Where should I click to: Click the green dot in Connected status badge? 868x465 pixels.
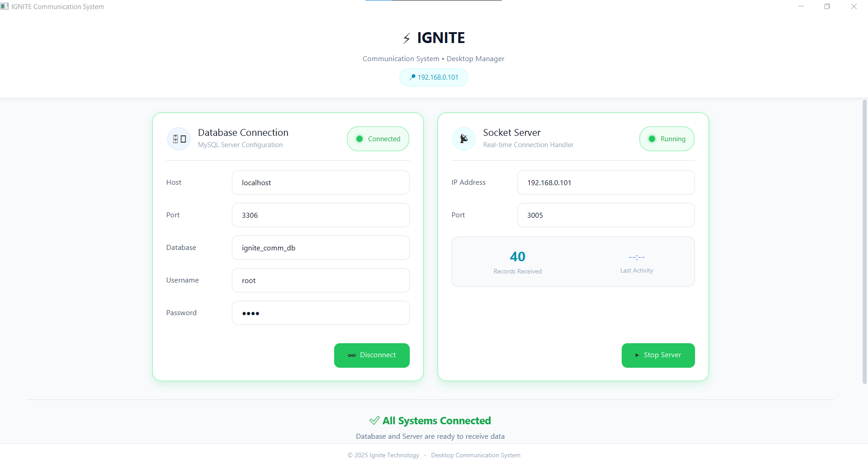point(360,139)
